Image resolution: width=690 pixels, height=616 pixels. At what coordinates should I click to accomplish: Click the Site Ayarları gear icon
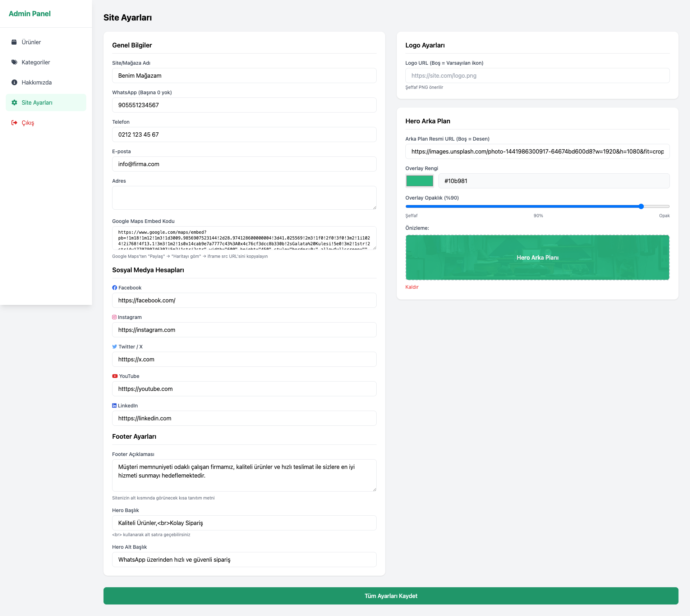pyautogui.click(x=14, y=102)
